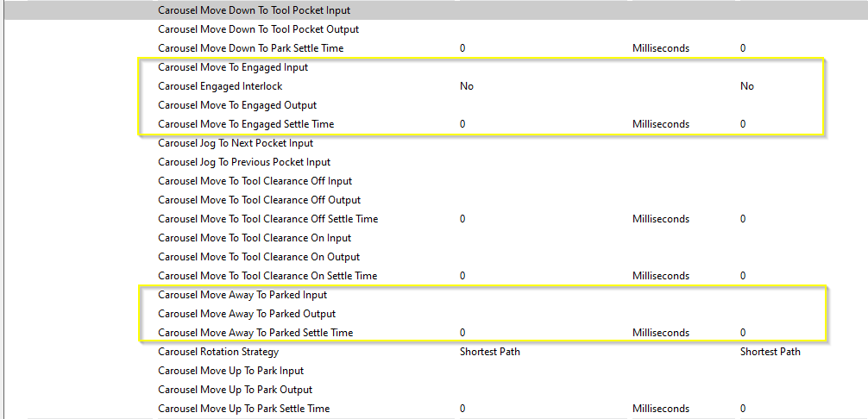Edit first Carousel Move To Engaged Settle Time value
The height and width of the screenshot is (419, 868).
tap(463, 124)
